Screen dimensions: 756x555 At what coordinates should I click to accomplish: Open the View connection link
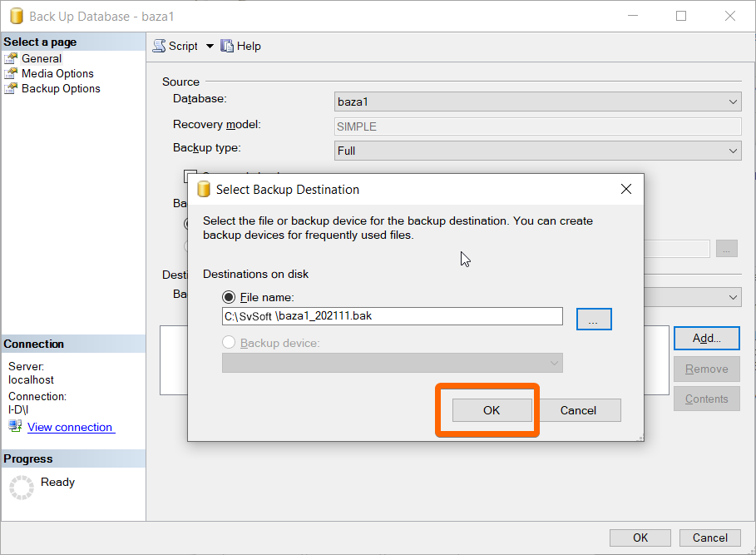point(71,427)
